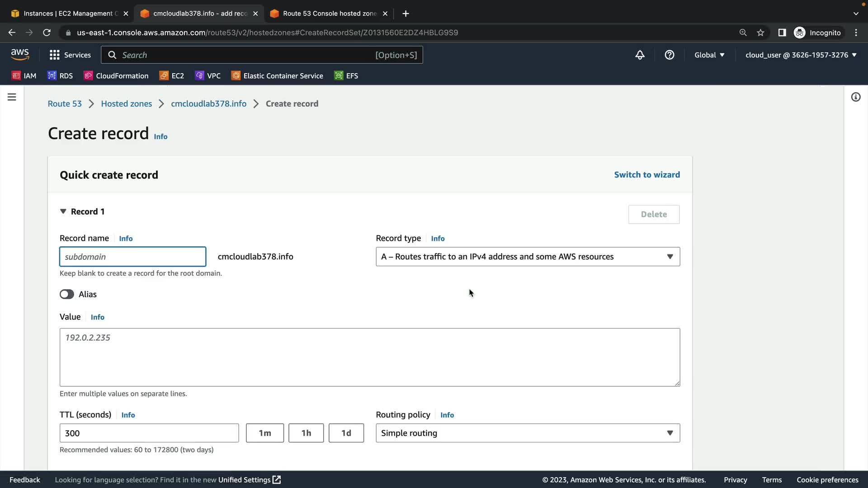This screenshot has height=488, width=868.
Task: Open the left hamburger navigation menu
Action: coord(12,97)
